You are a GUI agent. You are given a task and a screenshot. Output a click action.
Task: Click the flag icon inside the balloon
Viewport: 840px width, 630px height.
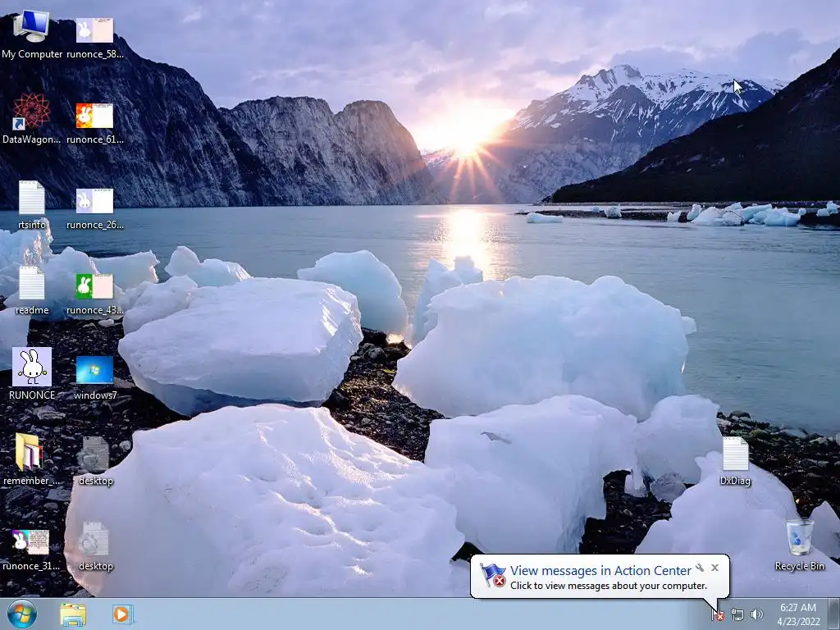[x=493, y=575]
